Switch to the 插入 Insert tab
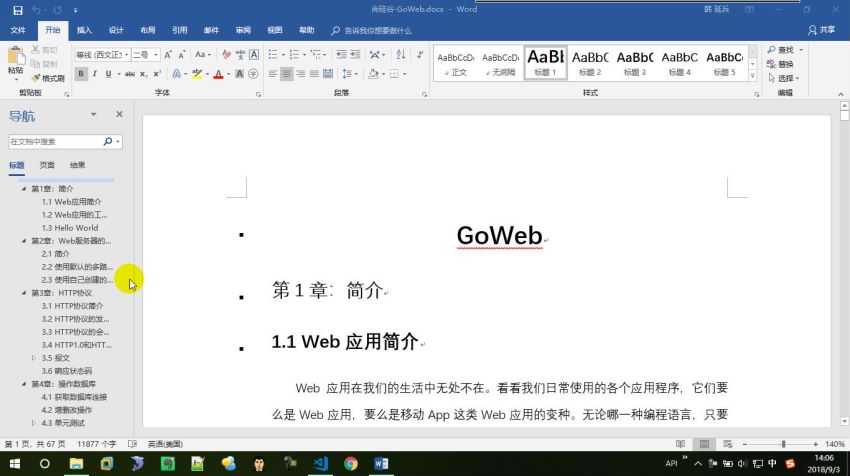 pos(84,30)
